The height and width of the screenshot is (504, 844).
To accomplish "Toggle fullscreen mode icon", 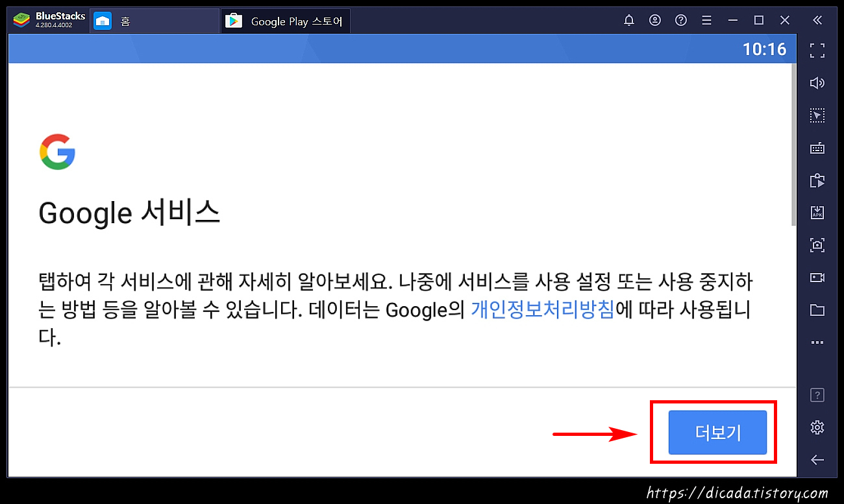I will [x=817, y=51].
